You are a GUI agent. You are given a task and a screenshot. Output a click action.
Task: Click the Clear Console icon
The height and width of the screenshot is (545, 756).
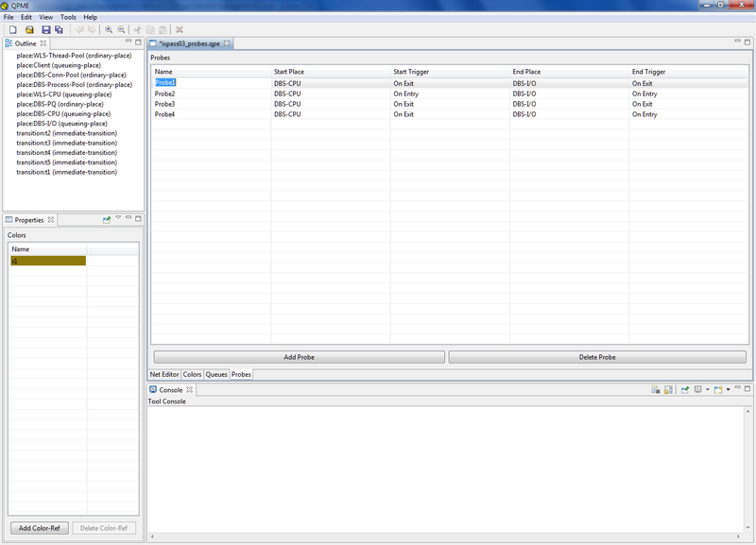(x=655, y=389)
